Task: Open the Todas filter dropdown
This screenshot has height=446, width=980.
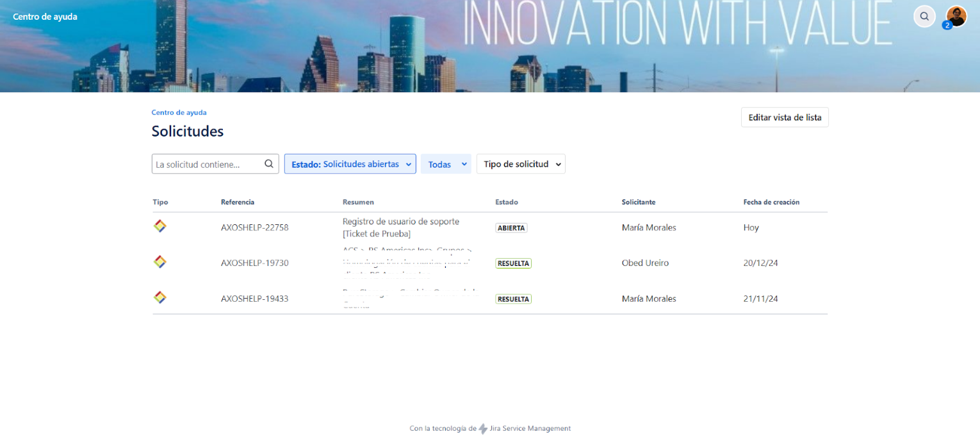Action: 446,164
